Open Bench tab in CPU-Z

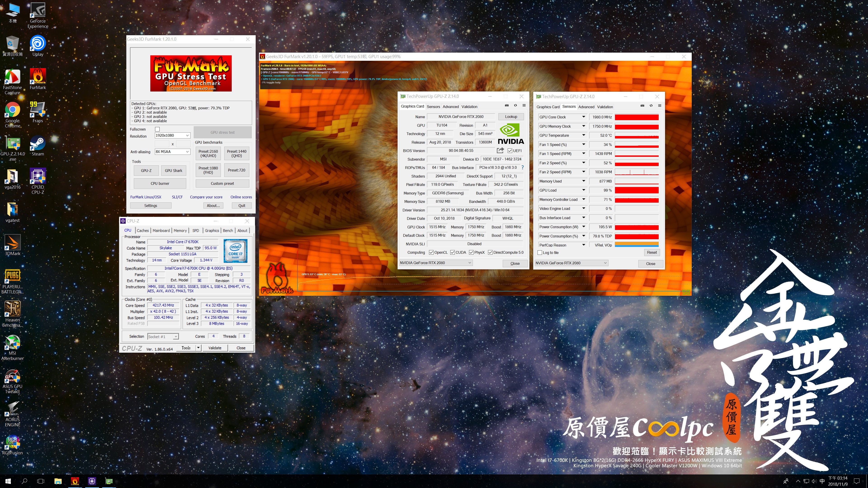click(x=228, y=230)
